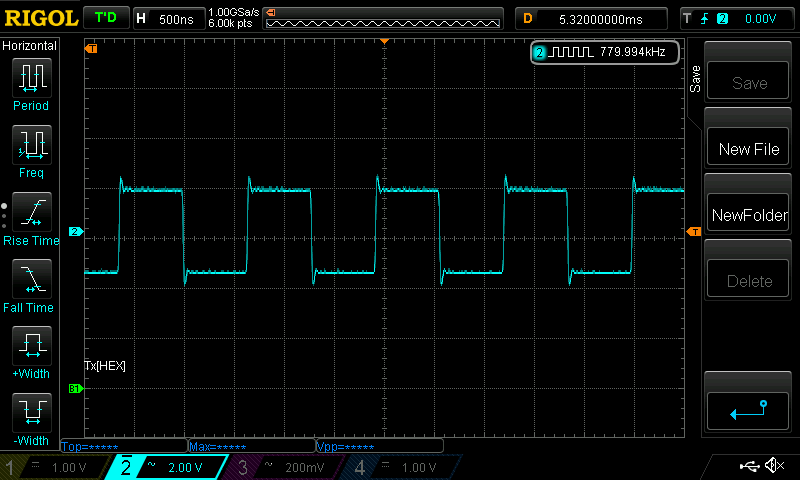This screenshot has height=480, width=800.
Task: Select the Freq measurement icon
Action: (32, 145)
